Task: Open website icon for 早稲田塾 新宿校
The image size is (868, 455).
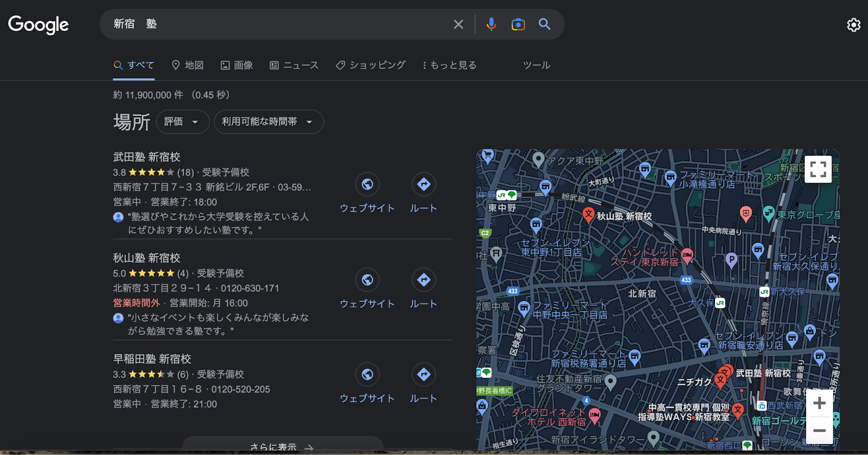Action: tap(367, 375)
